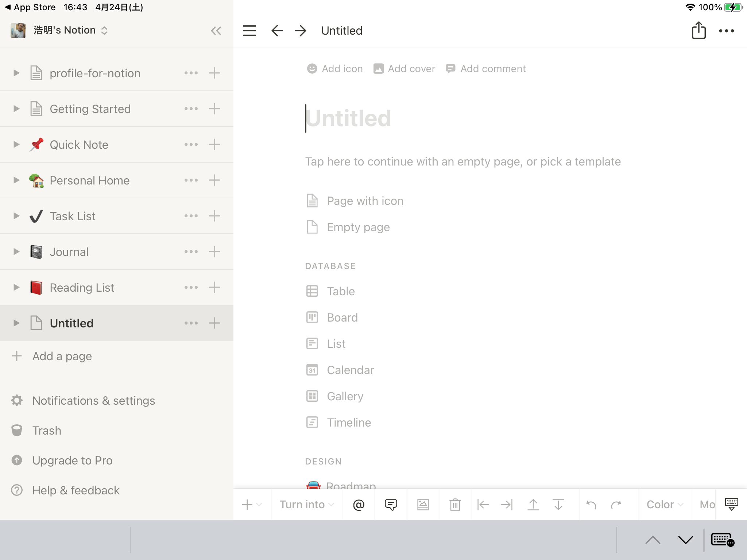Open the add block plus dropdown

tap(252, 505)
